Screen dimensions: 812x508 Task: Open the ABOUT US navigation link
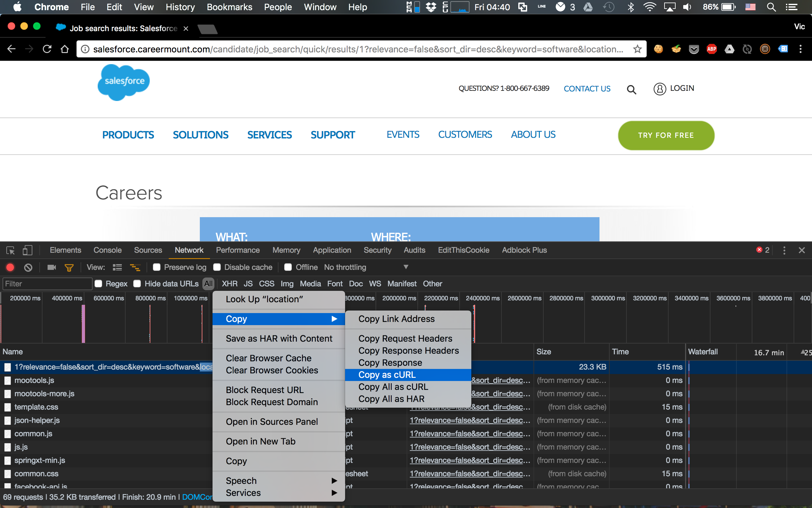click(x=533, y=135)
